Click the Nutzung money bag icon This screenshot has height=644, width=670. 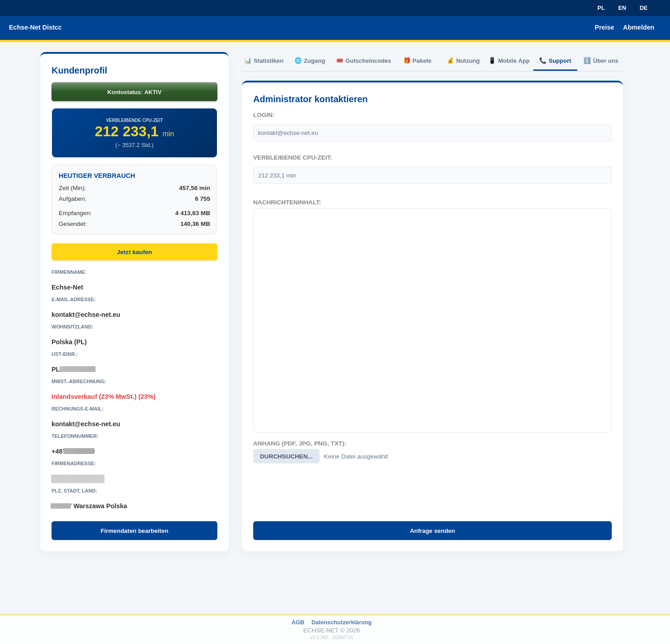(450, 61)
